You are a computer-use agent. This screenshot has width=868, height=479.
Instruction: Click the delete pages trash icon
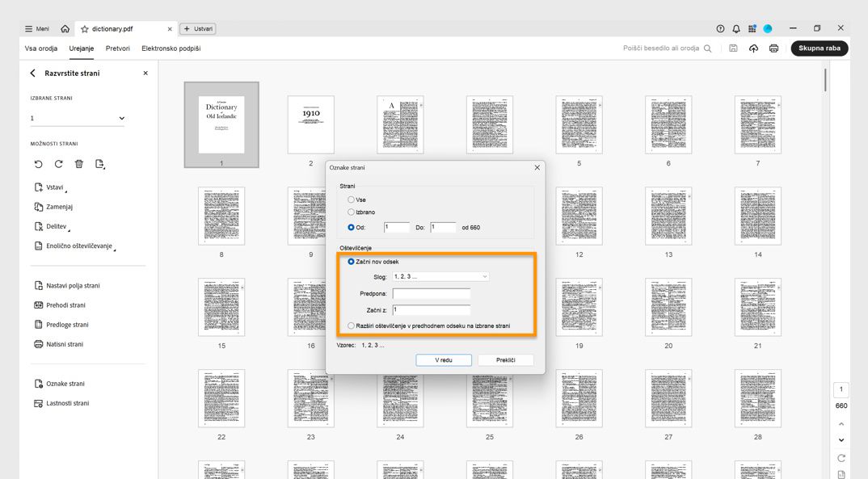click(79, 164)
